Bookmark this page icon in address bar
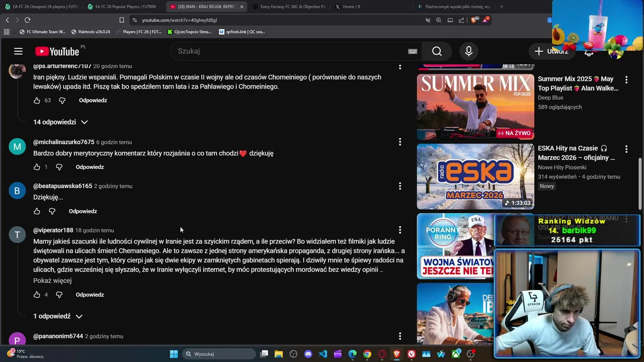This screenshot has height=362, width=644. pos(122,20)
